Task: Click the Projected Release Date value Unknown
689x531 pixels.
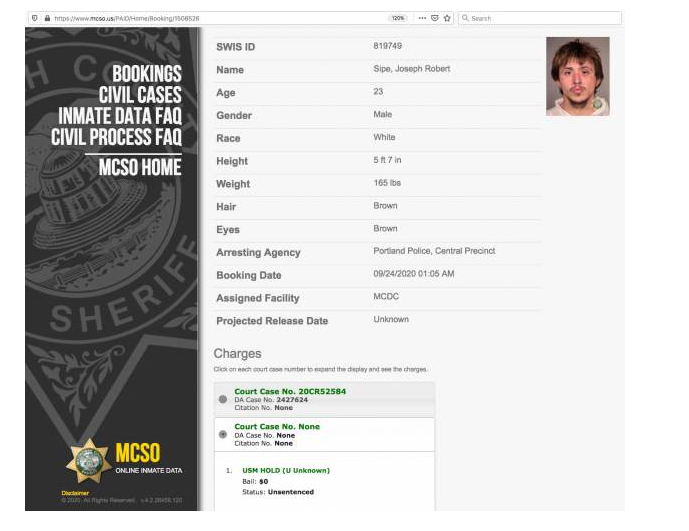Action: pyautogui.click(x=391, y=320)
